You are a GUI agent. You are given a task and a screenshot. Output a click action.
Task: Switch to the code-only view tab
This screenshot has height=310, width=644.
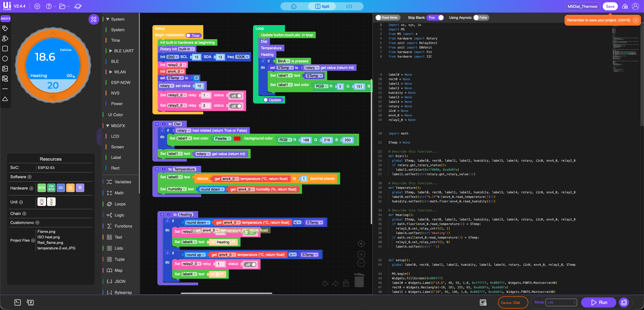(349, 6)
